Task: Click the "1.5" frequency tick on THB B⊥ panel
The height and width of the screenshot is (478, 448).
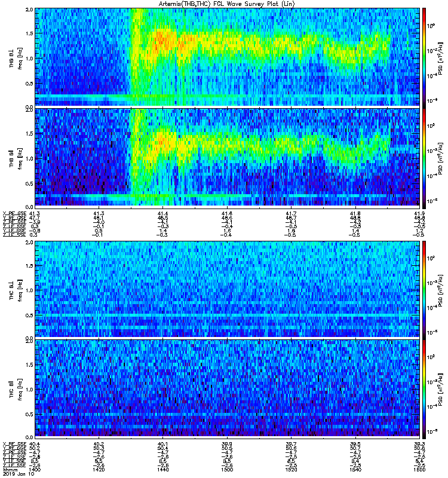Action: [x=29, y=33]
